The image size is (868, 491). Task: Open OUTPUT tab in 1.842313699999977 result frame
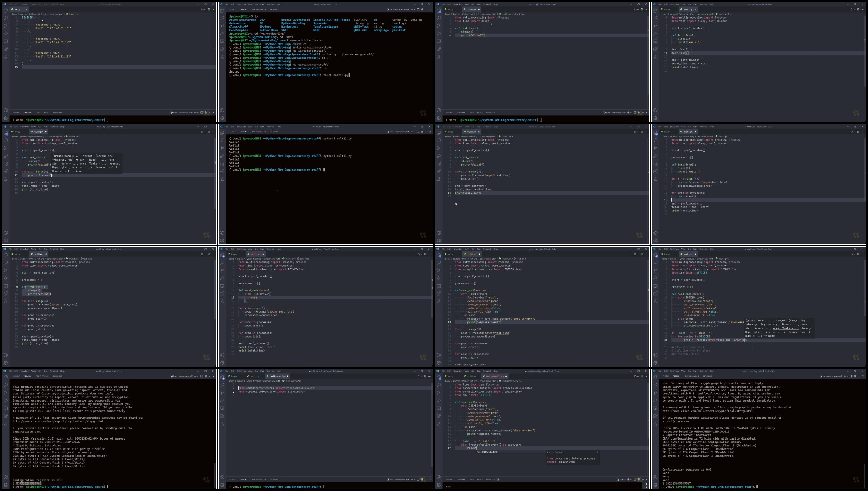point(666,376)
